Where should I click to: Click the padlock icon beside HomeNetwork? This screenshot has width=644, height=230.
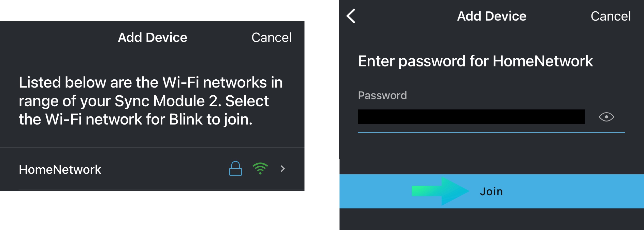[235, 169]
